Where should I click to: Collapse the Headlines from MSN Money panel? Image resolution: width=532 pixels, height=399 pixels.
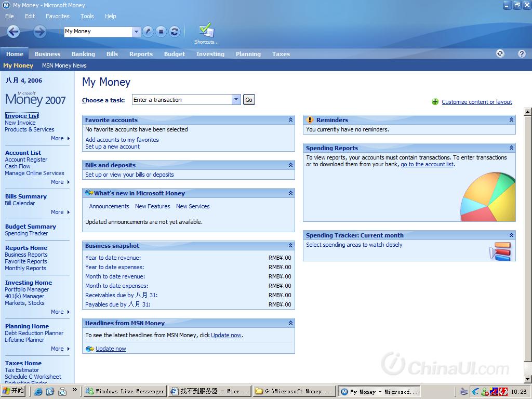pos(290,323)
